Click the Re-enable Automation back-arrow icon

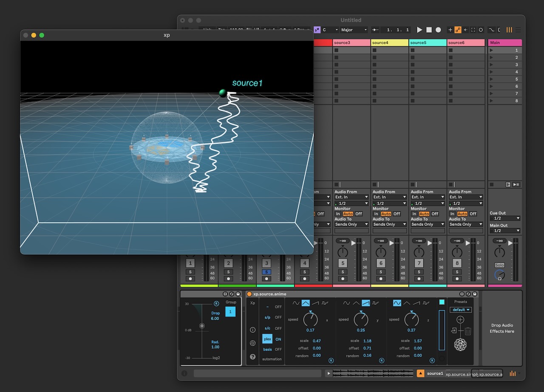tap(465, 30)
